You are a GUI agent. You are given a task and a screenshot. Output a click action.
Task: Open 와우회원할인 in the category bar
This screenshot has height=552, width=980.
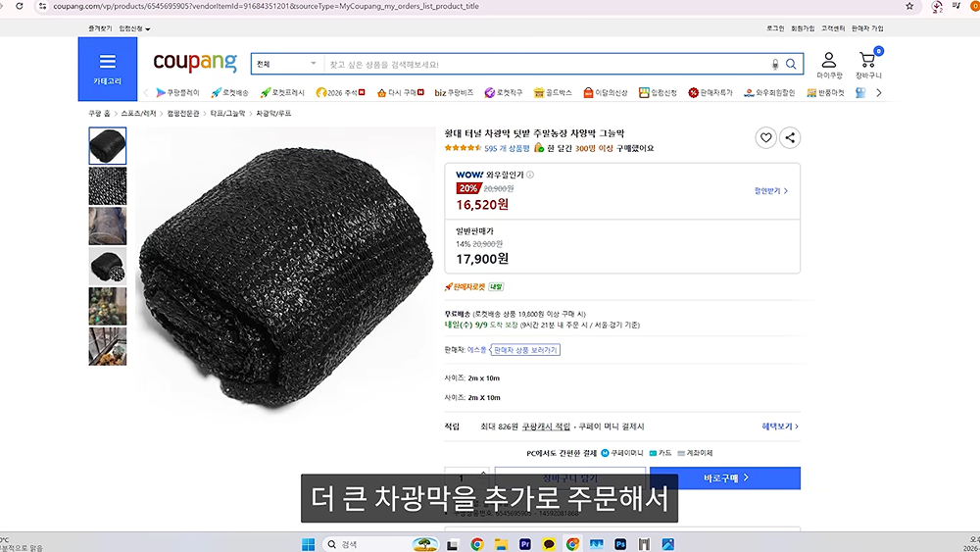(768, 92)
